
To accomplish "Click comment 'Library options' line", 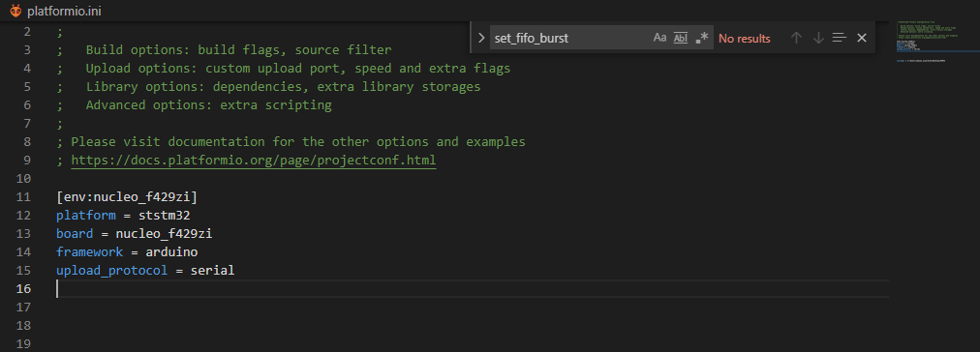I will (x=283, y=87).
